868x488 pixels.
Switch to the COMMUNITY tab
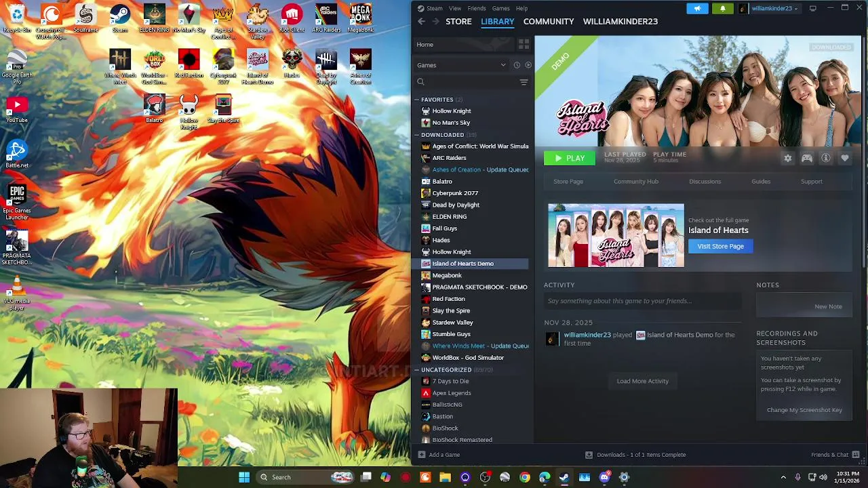(x=549, y=22)
